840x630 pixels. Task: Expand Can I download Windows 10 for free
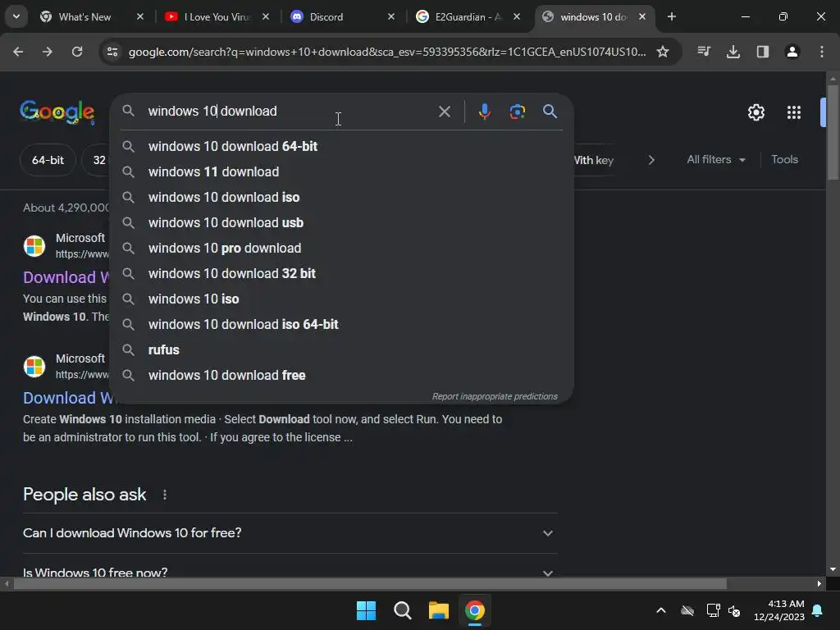point(290,533)
